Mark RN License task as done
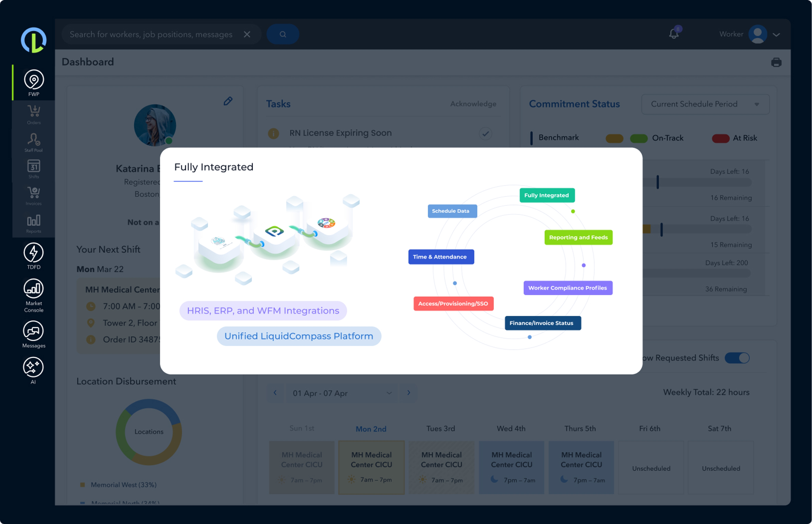Viewport: 812px width, 524px height. (485, 134)
